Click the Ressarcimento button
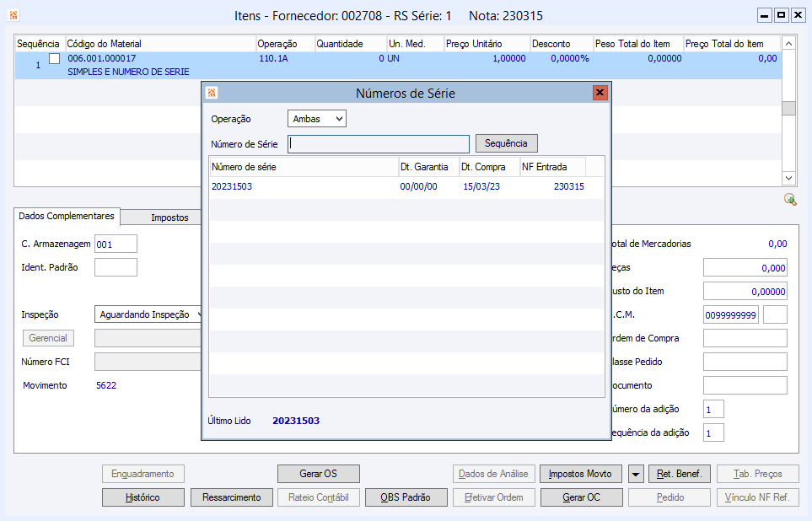The height and width of the screenshot is (521, 812). [x=232, y=497]
